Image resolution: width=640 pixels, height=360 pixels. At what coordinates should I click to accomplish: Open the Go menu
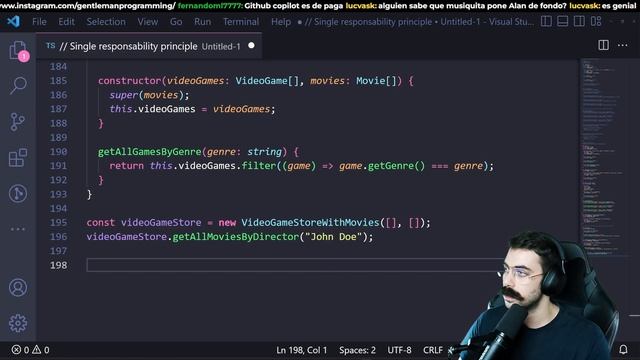(176, 22)
